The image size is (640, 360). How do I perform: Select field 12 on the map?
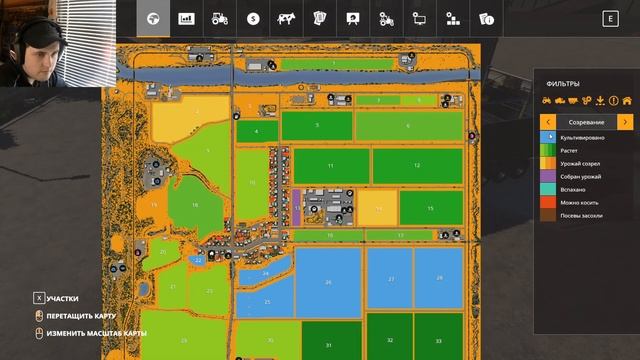(418, 166)
